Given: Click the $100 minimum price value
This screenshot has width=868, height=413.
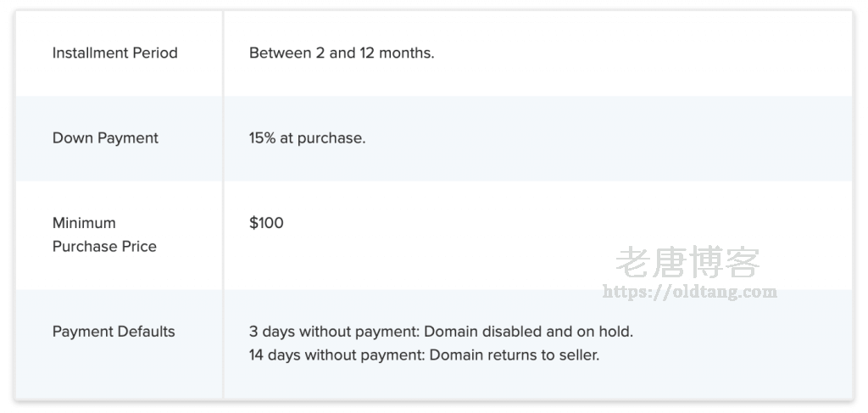Looking at the screenshot, I should [x=266, y=223].
